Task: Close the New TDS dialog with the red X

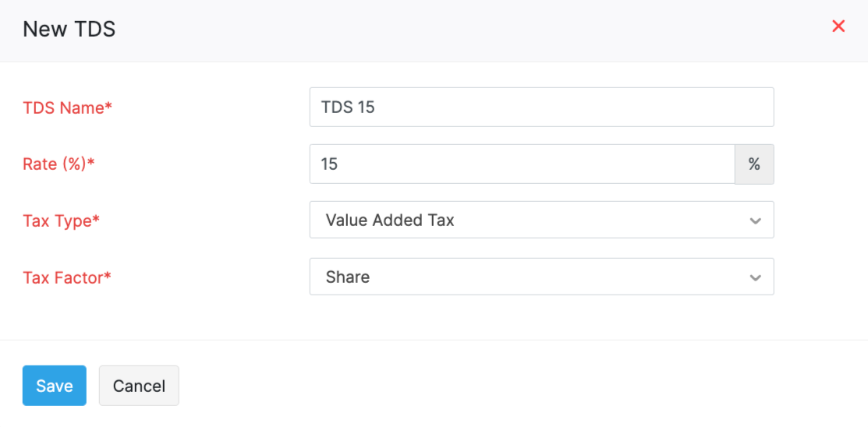Action: click(838, 26)
